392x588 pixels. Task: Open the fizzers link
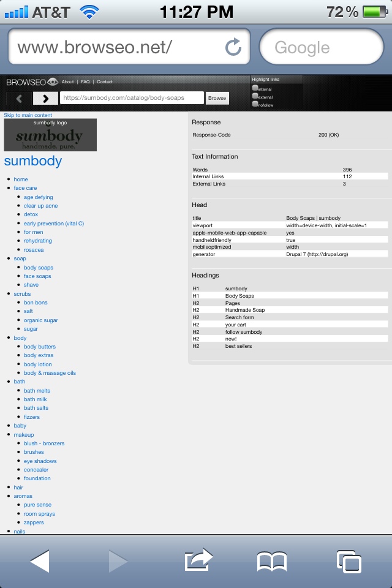click(x=31, y=417)
